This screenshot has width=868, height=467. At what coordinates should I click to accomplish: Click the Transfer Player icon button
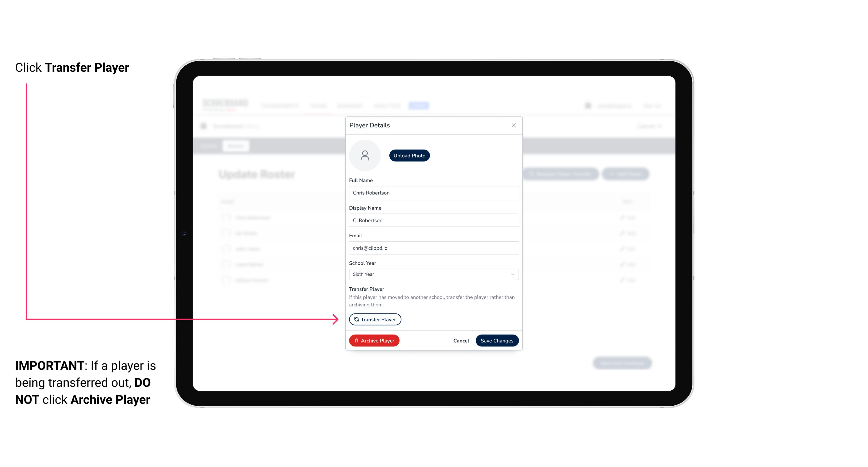[375, 319]
